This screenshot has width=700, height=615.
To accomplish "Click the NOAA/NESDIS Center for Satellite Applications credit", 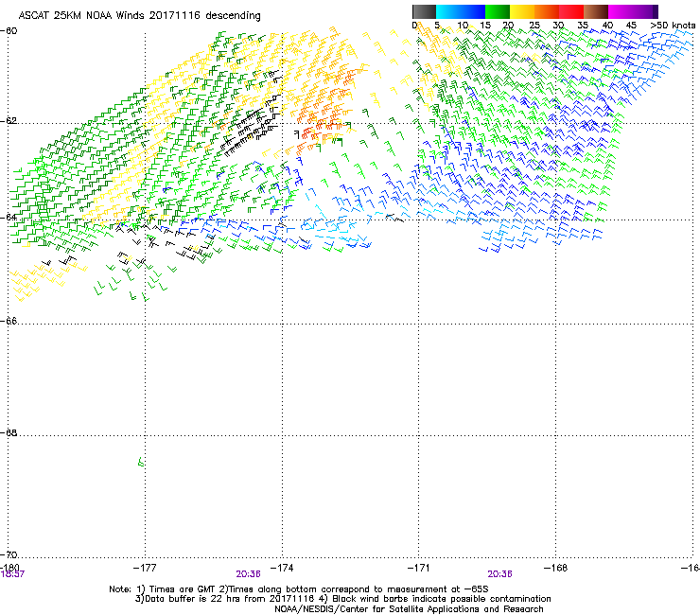I will 409,609.
